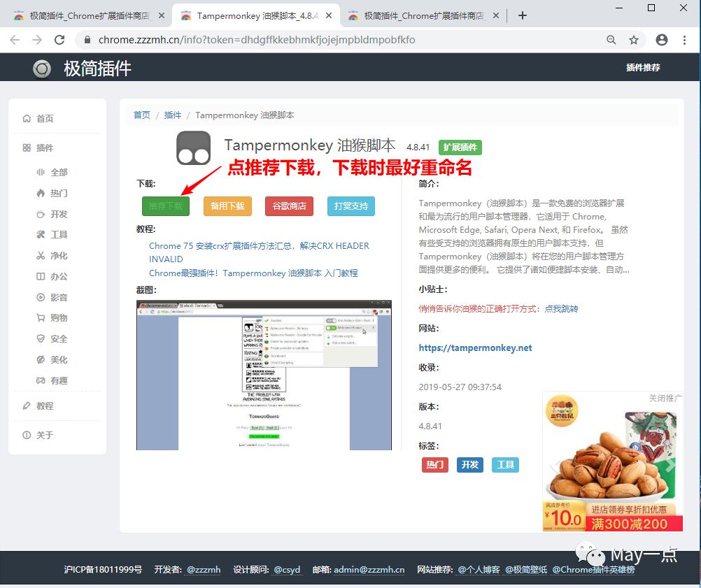Image resolution: width=701 pixels, height=588 pixels.
Task: Bookmark this page with the star icon
Action: coord(634,40)
